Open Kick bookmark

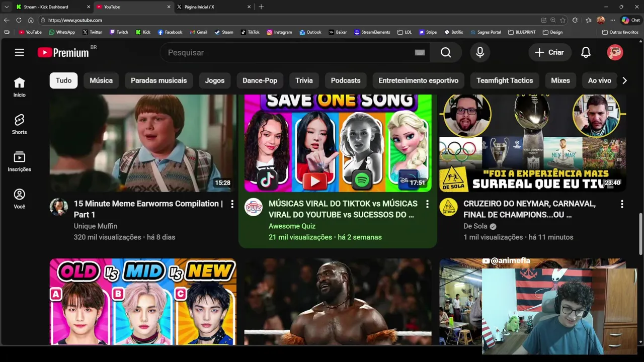[143, 32]
